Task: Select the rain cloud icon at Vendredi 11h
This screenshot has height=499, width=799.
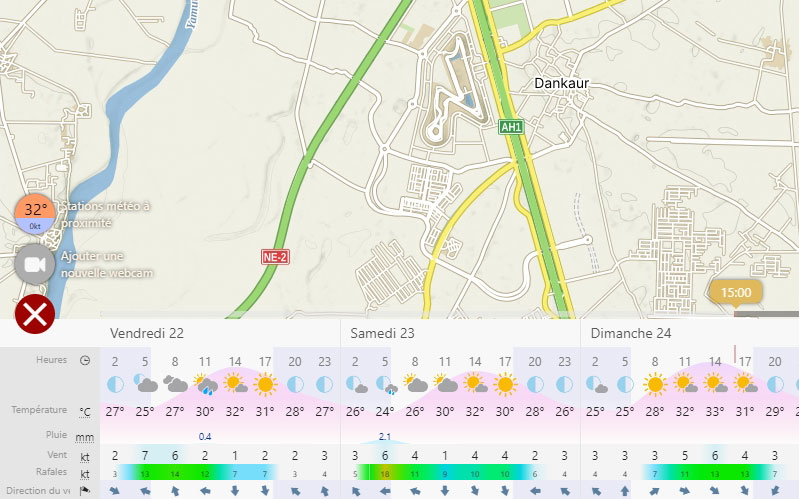Action: coord(206,384)
